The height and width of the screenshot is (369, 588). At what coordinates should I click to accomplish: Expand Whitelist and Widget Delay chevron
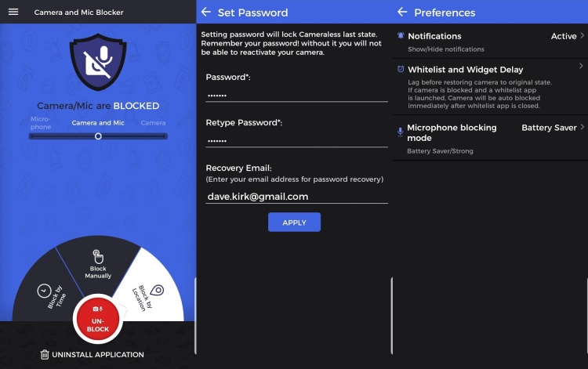pyautogui.click(x=581, y=67)
